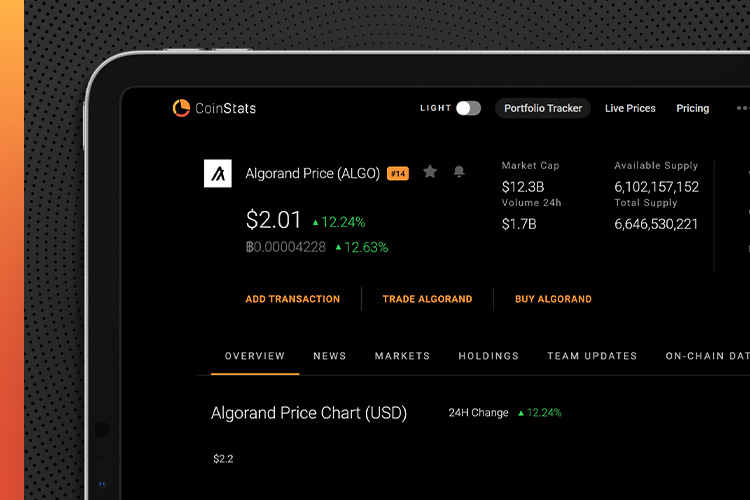This screenshot has height=500, width=750.
Task: Click the $12.3B market cap value
Action: click(523, 187)
